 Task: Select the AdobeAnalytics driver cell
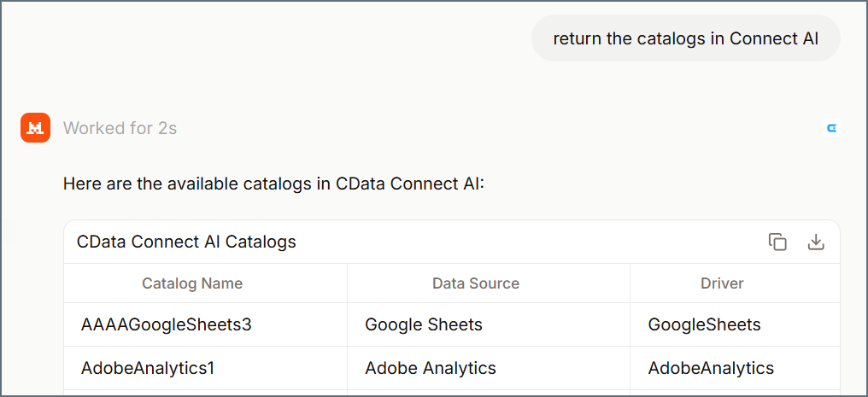coord(711,368)
